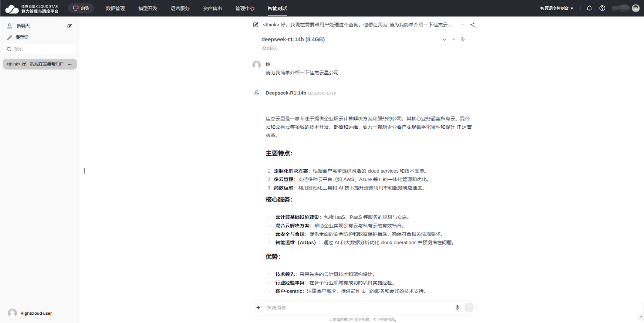Image resolution: width=644 pixels, height=323 pixels.
Task: Click the chat title beginning with <think>
Action: pos(358,25)
